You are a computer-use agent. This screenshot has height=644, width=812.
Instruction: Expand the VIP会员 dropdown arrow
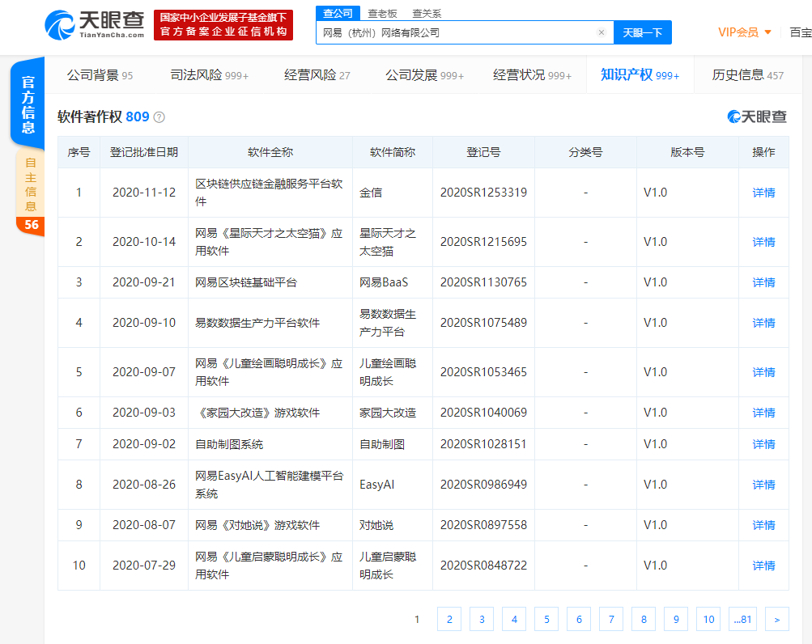[768, 32]
